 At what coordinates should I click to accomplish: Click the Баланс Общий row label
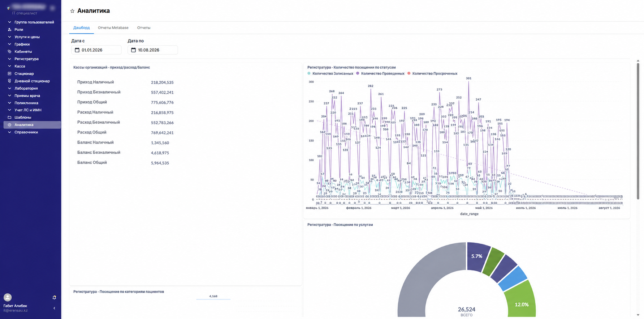point(92,163)
